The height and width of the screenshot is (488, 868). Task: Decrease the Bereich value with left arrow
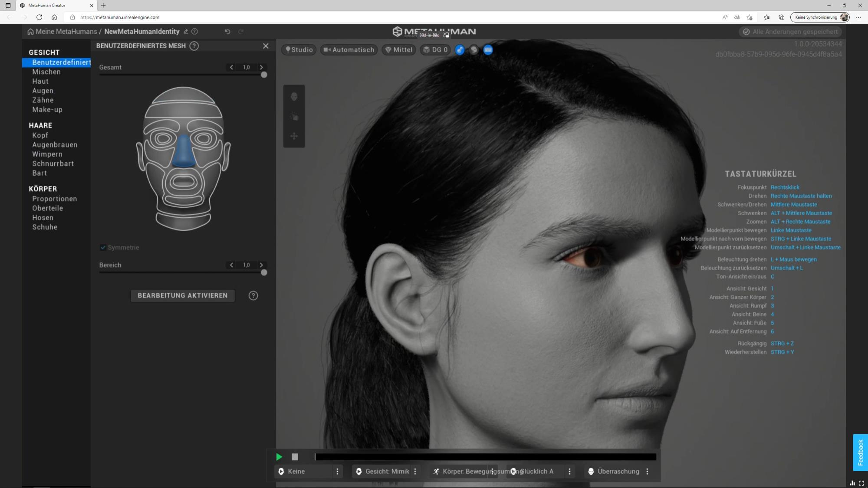point(231,265)
